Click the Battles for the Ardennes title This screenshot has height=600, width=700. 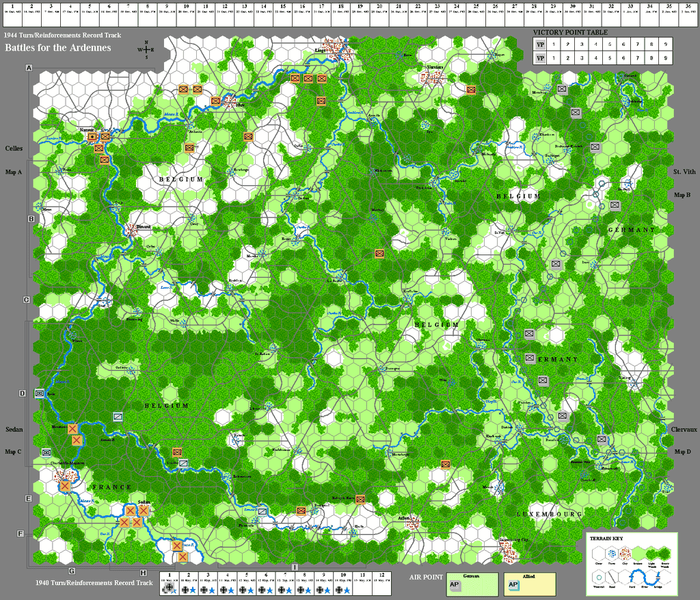pos(58,48)
